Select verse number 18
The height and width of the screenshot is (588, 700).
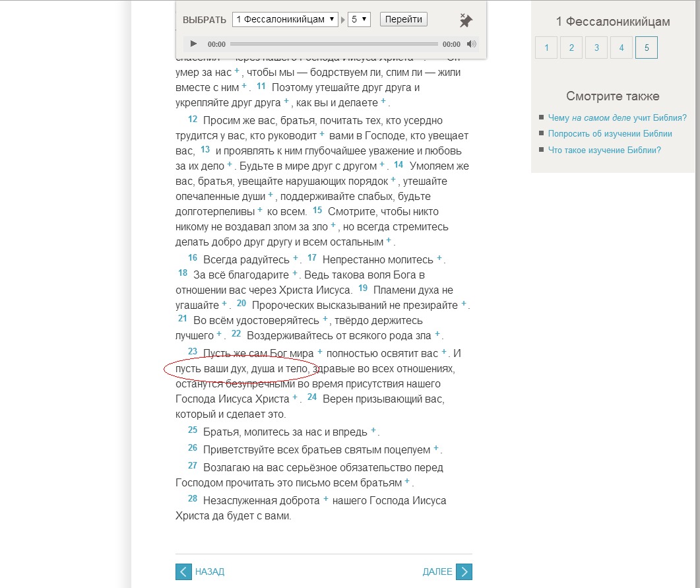click(183, 273)
